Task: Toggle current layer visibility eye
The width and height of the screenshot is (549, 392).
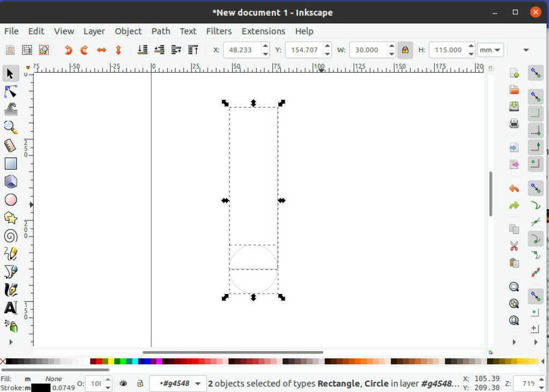Action: point(123,383)
